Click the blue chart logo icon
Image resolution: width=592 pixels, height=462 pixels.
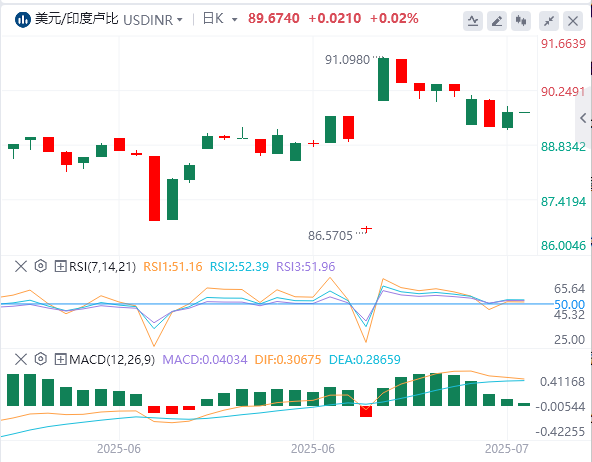pyautogui.click(x=23, y=20)
